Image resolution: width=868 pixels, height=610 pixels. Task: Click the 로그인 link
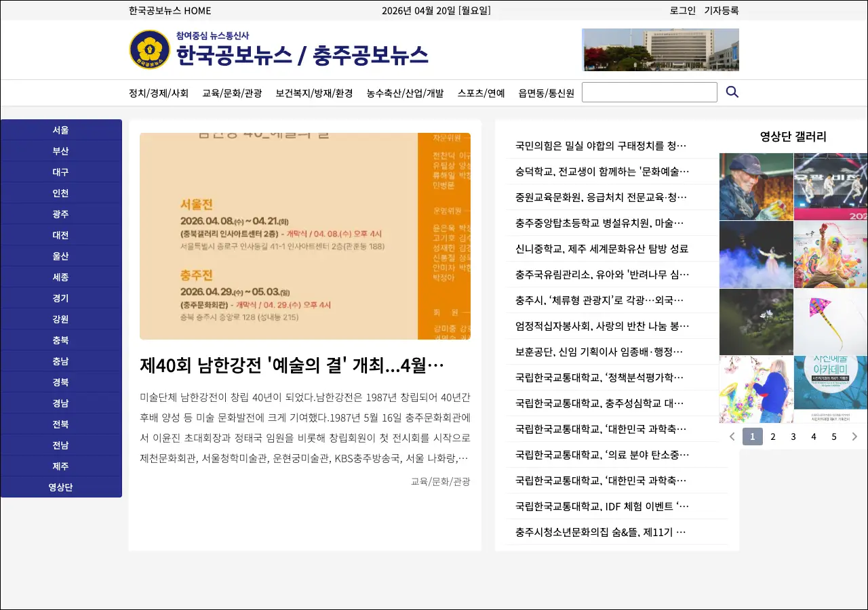(x=682, y=11)
